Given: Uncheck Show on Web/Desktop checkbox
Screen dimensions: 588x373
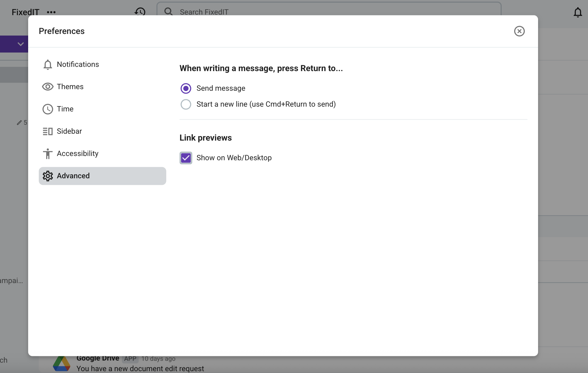Looking at the screenshot, I should click(x=186, y=158).
